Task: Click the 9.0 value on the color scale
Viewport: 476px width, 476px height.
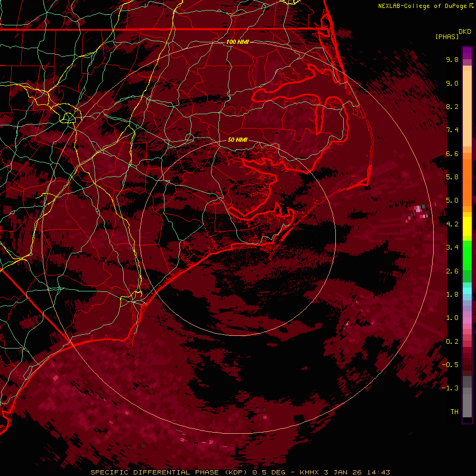Action: point(452,84)
